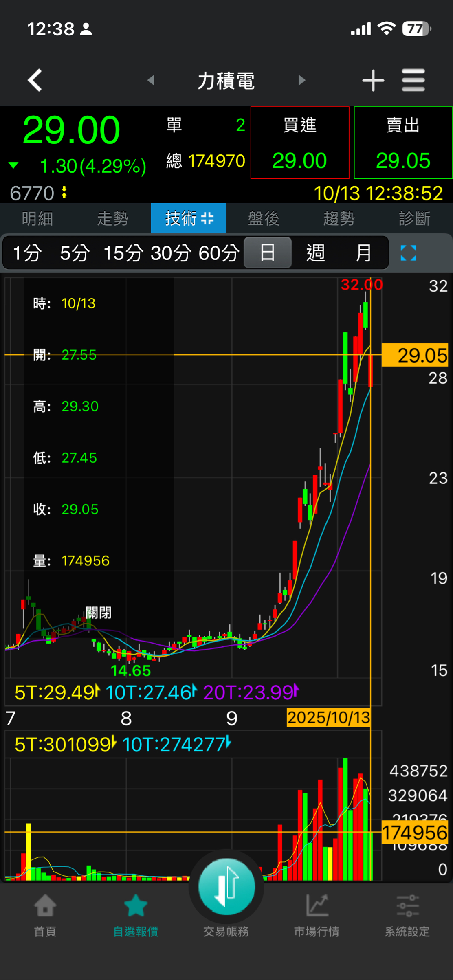Tap the 20T price average arrow marker
This screenshot has width=453, height=980.
click(x=296, y=690)
